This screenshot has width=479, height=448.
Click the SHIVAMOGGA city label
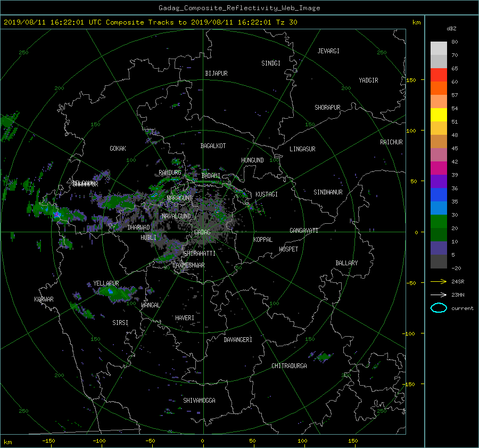point(199,400)
